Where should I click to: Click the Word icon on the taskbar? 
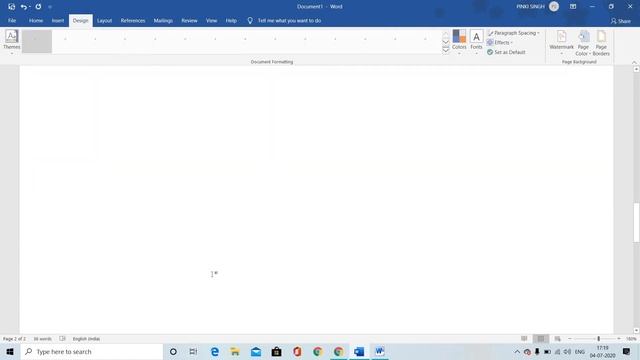click(380, 351)
